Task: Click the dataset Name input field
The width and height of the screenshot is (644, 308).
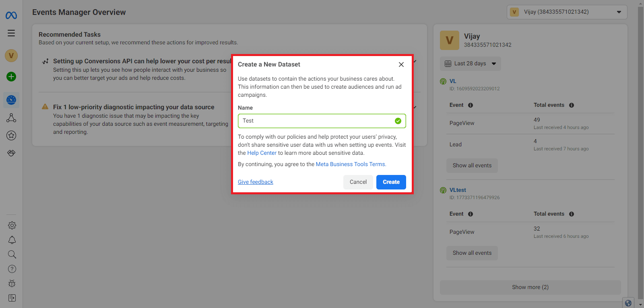Action: 316,121
